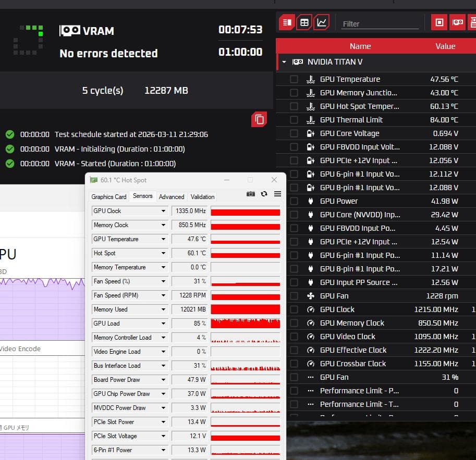This screenshot has width=476, height=460.
Task: Copy log using the red copy icon
Action: pos(259,119)
